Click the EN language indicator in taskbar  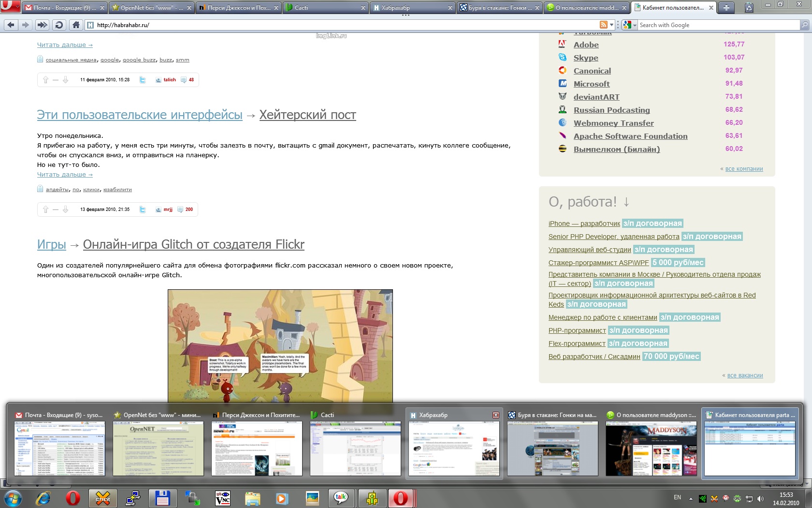[677, 497]
